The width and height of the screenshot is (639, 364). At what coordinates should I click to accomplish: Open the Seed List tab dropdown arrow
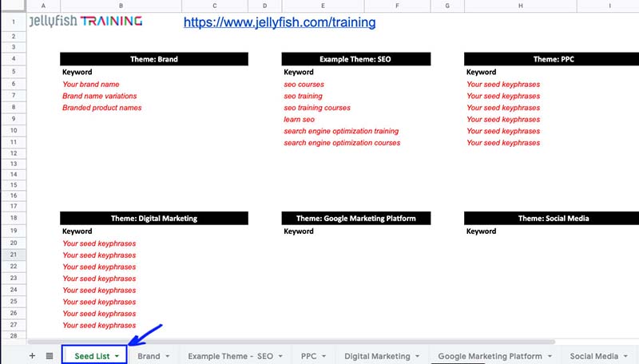pos(117,356)
